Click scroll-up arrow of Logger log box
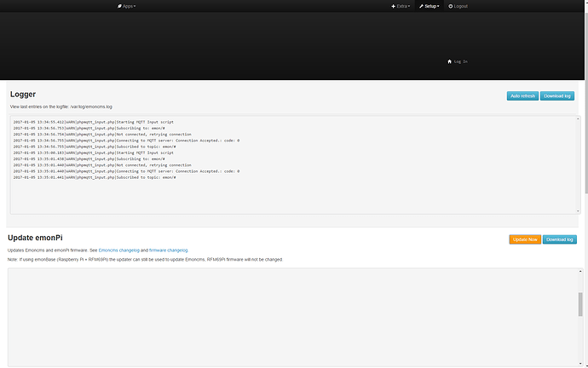This screenshot has height=368, width=588. [x=578, y=118]
